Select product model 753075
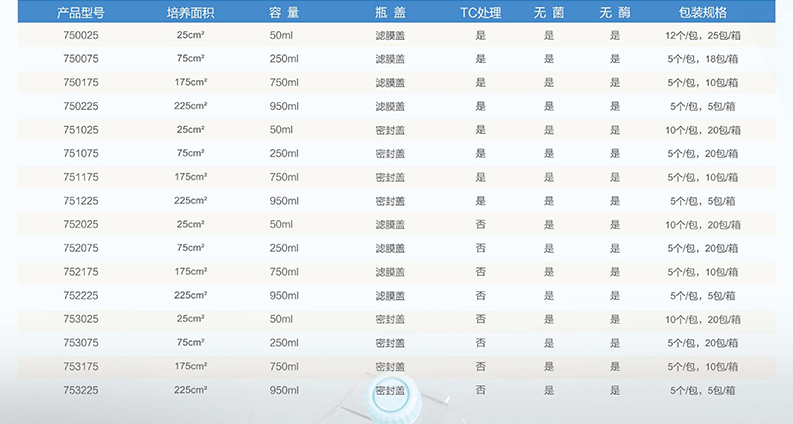This screenshot has height=424, width=793. tap(81, 343)
